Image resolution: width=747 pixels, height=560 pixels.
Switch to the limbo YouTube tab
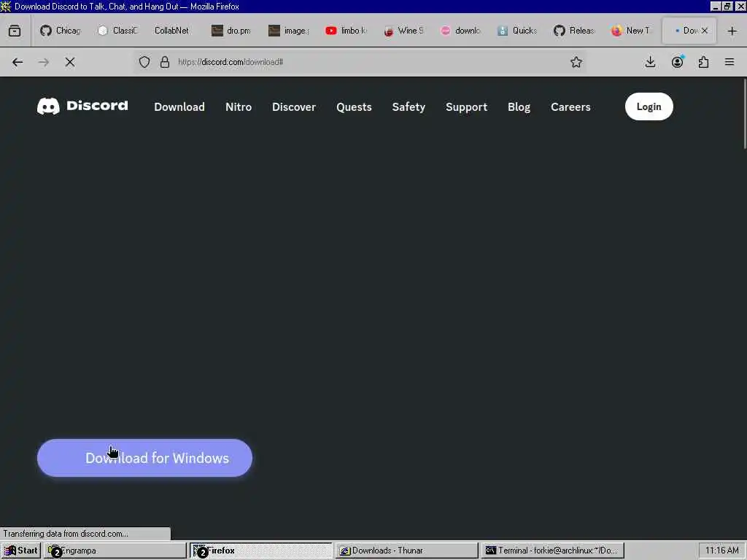pyautogui.click(x=346, y=31)
